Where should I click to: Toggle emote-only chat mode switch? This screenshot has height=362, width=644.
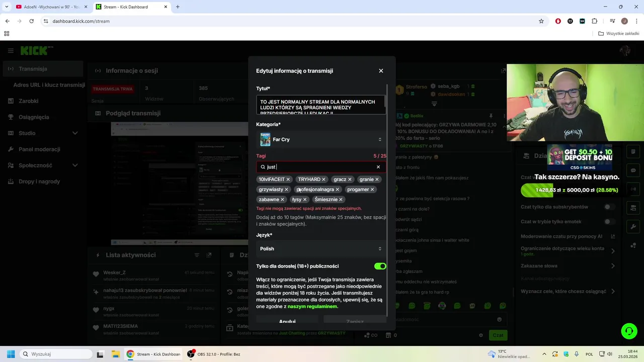pyautogui.click(x=609, y=222)
